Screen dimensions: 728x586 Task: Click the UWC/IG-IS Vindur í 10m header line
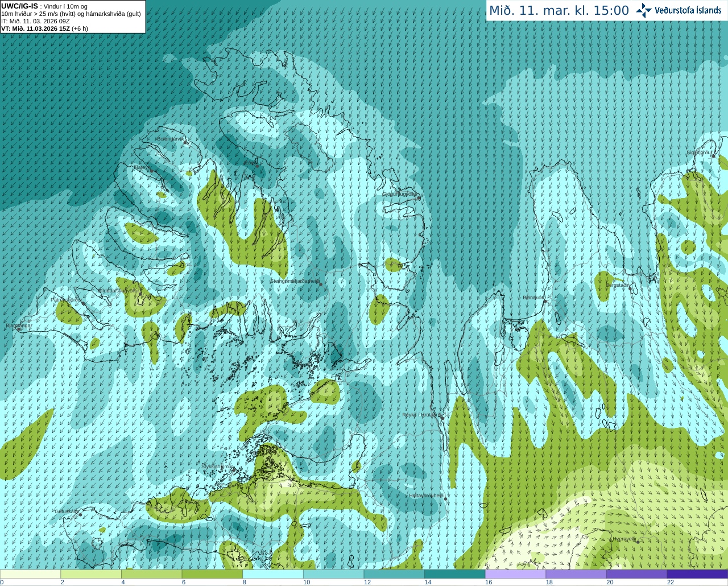coord(44,6)
